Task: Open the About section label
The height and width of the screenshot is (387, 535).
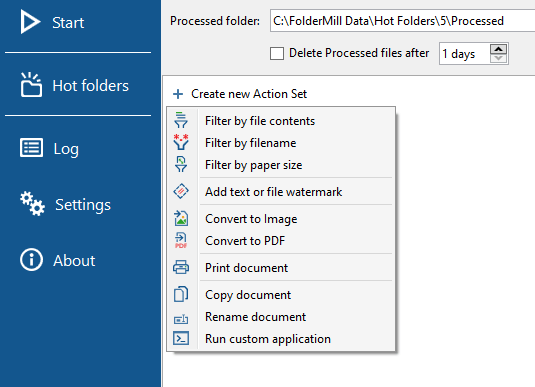Action: [74, 261]
